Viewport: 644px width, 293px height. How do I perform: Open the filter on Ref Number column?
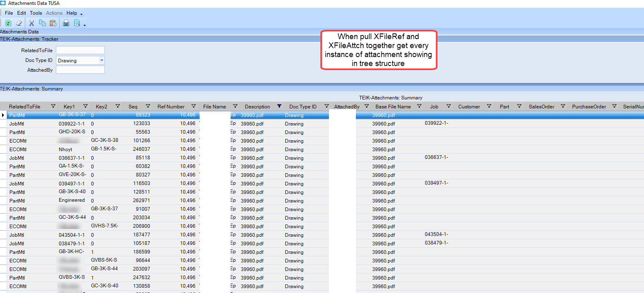click(x=193, y=106)
